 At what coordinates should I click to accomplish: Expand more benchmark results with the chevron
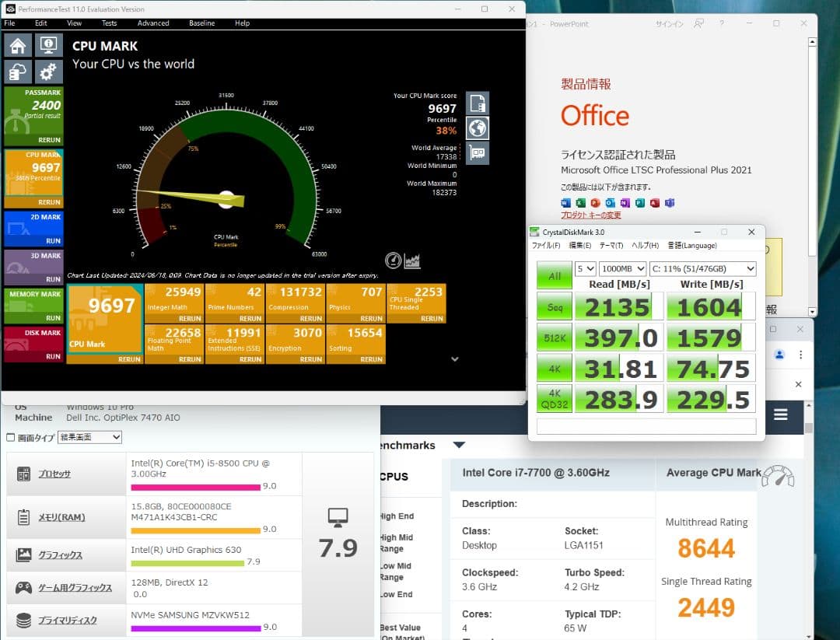coord(454,358)
